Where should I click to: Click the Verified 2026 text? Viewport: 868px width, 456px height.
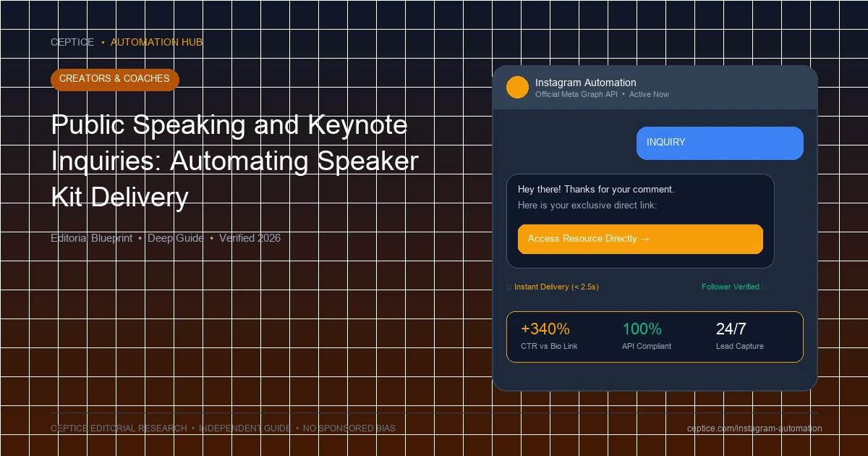pos(250,238)
